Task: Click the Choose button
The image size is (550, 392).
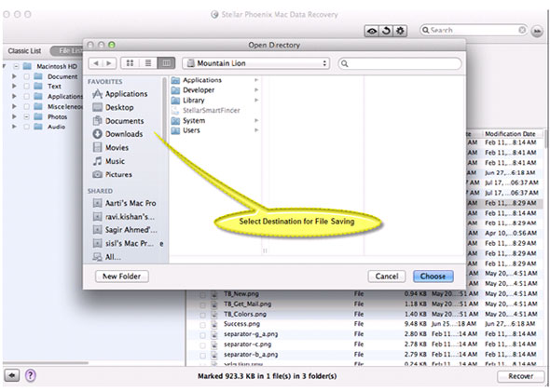Action: pyautogui.click(x=433, y=277)
